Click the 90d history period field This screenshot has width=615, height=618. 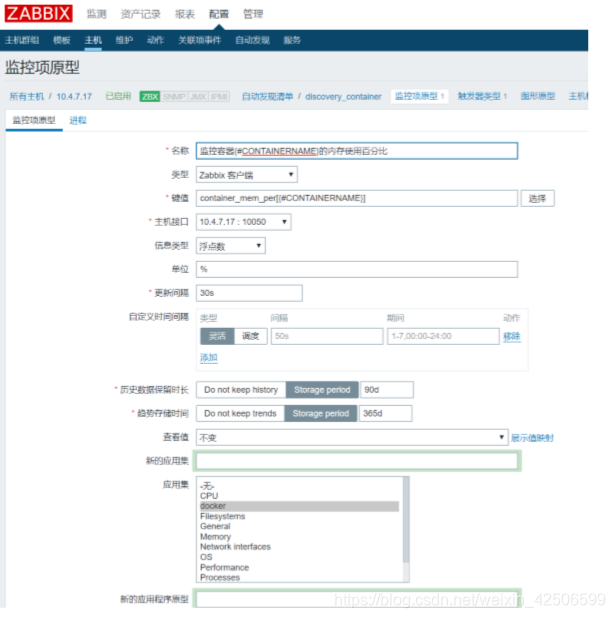point(387,390)
